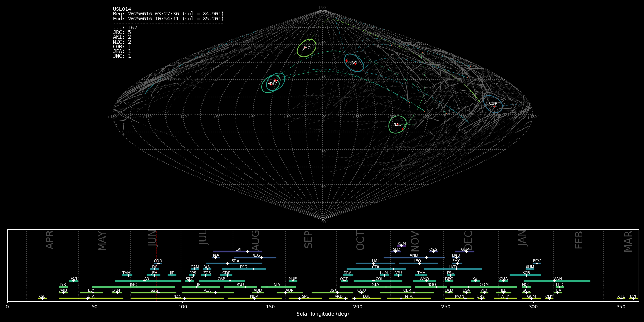
Task: Click the JXA shower label in timeline
Action: [x=216, y=255]
